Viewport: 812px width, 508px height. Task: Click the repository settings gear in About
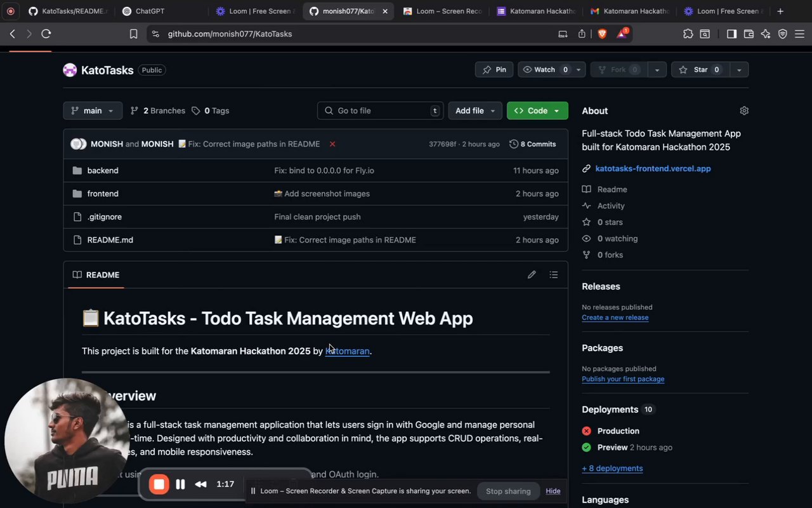tap(744, 110)
